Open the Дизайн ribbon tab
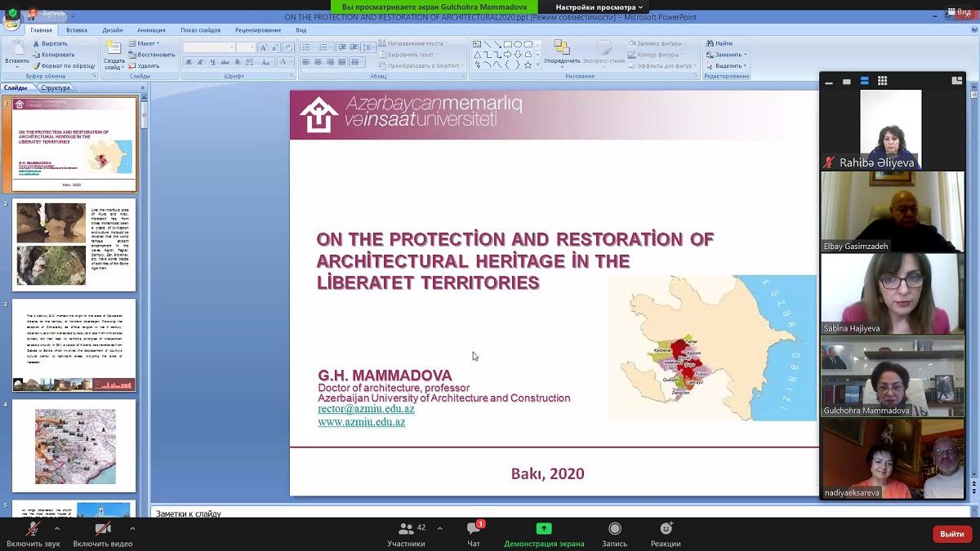The height and width of the screenshot is (551, 980). point(113,30)
